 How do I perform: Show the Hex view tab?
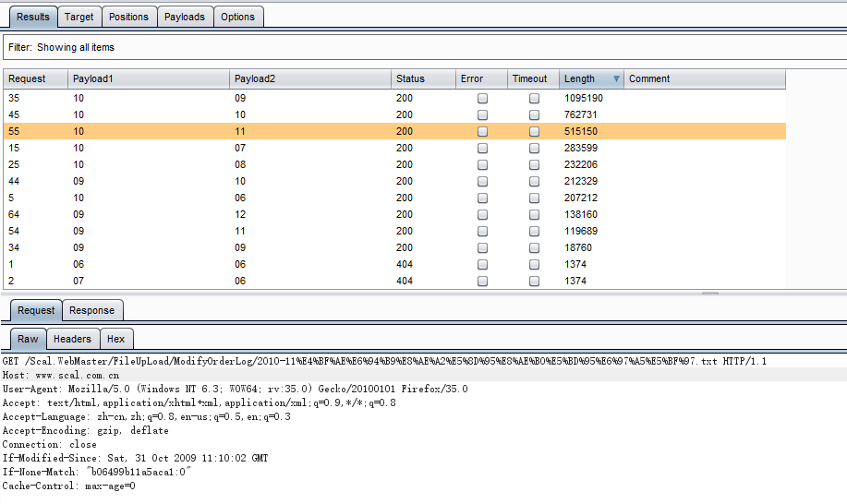115,339
